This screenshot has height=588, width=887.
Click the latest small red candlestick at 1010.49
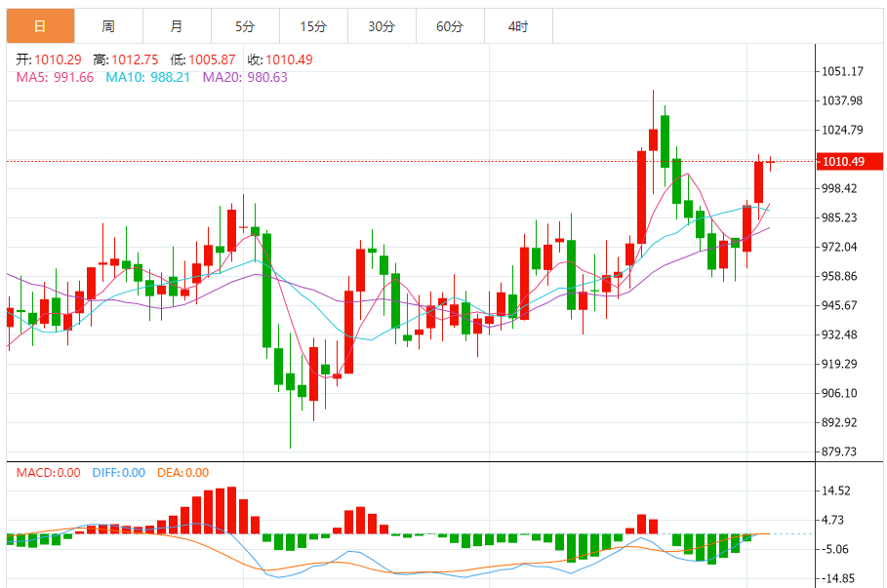coord(770,163)
